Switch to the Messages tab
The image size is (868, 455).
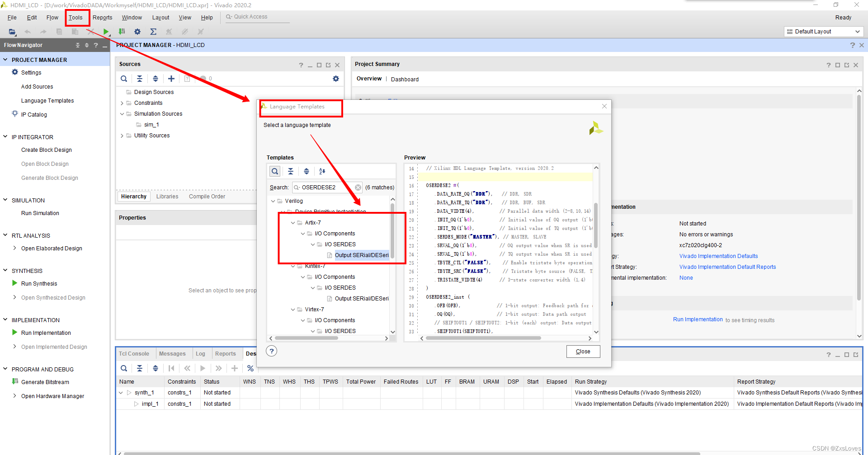[x=172, y=354]
